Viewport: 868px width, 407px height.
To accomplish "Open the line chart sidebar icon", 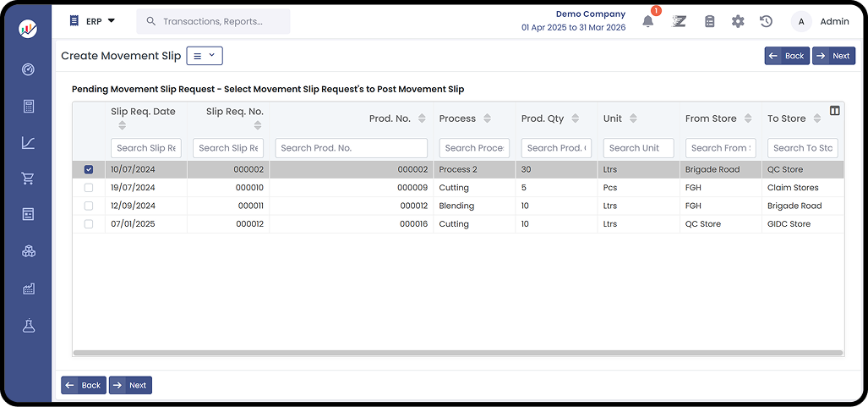I will tap(29, 143).
